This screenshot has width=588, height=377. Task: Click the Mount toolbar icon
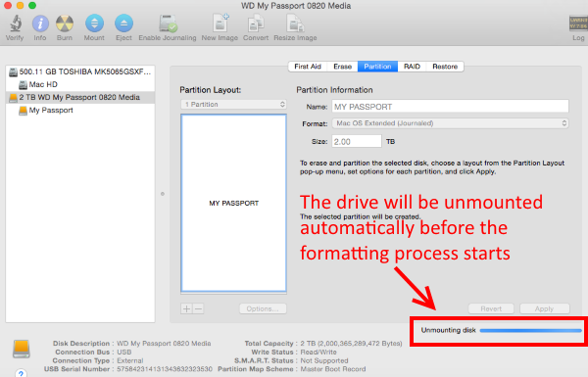(94, 24)
